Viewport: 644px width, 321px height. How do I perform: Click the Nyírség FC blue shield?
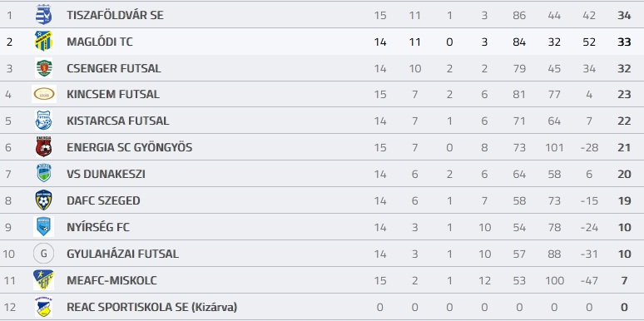(x=43, y=227)
